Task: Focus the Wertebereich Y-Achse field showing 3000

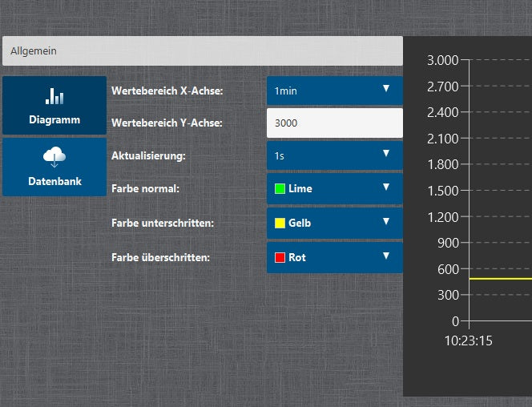Action: (334, 123)
